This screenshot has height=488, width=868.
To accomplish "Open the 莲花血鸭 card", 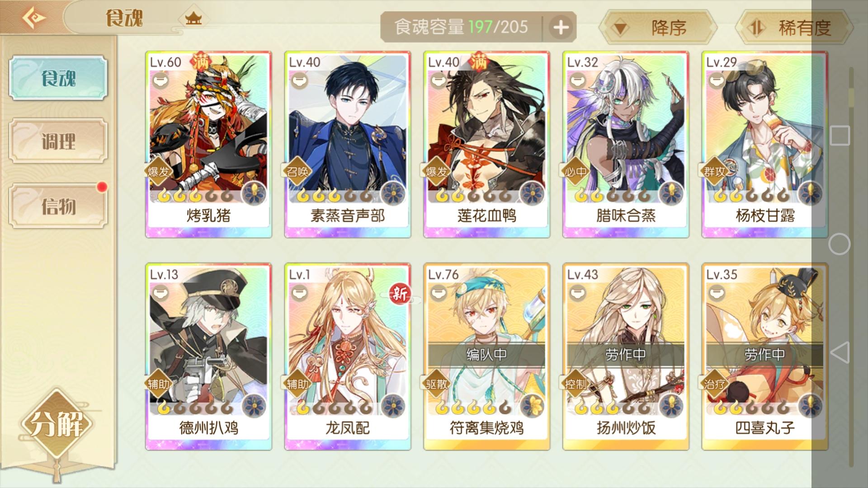I will tap(486, 145).
